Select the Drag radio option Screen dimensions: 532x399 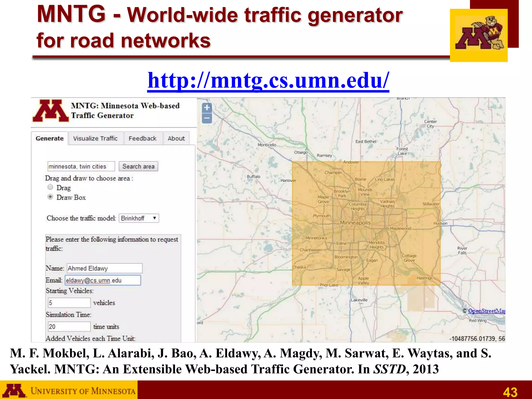coord(50,187)
